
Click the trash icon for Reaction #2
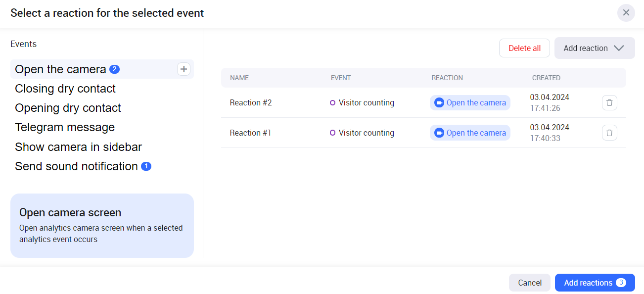[x=609, y=102]
